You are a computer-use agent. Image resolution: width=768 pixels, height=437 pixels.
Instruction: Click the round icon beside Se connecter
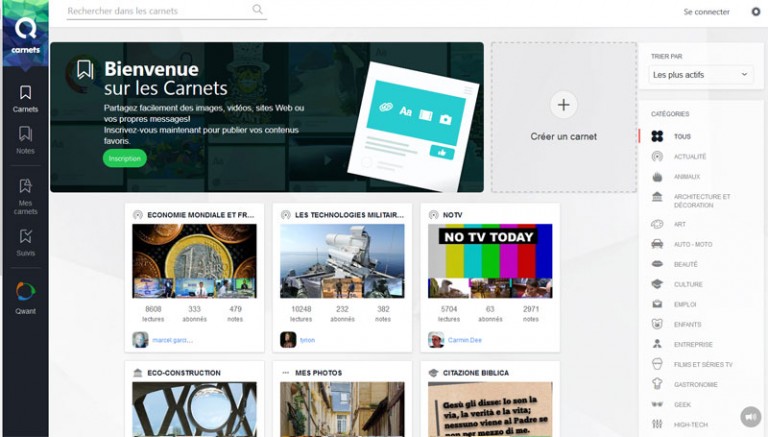click(x=756, y=11)
